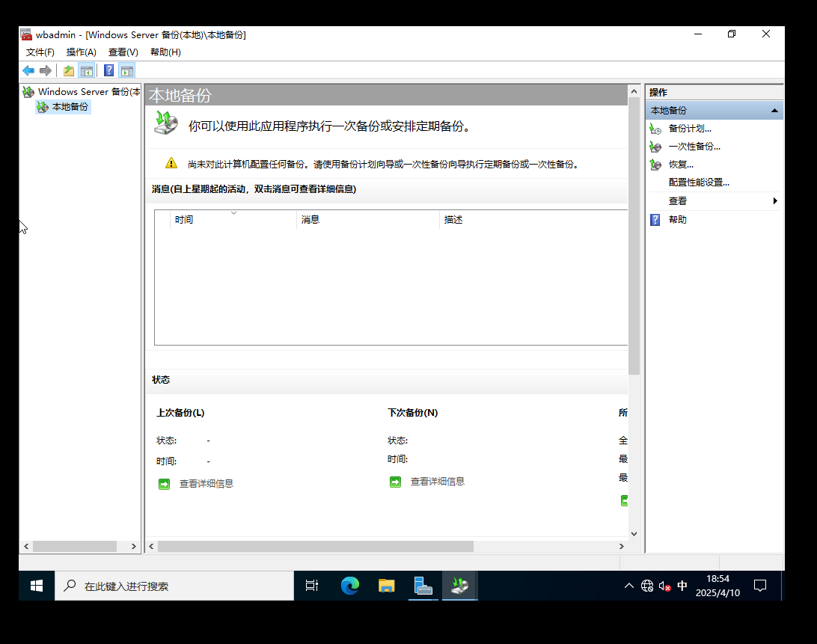This screenshot has height=644, width=817.
Task: Click the Windows Start button
Action: point(37,586)
